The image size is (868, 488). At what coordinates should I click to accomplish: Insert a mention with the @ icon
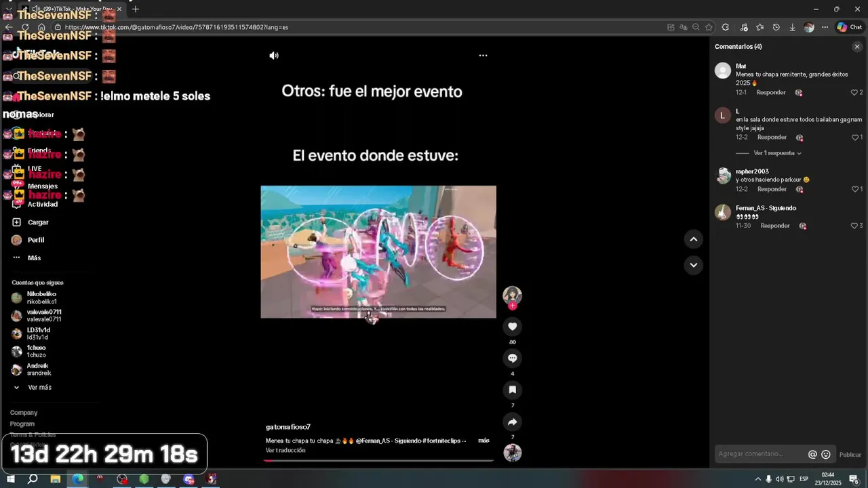pos(812,455)
